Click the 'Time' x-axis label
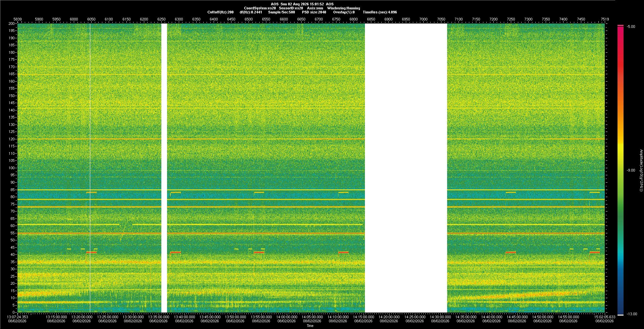The height and width of the screenshot is (329, 644). (x=310, y=326)
